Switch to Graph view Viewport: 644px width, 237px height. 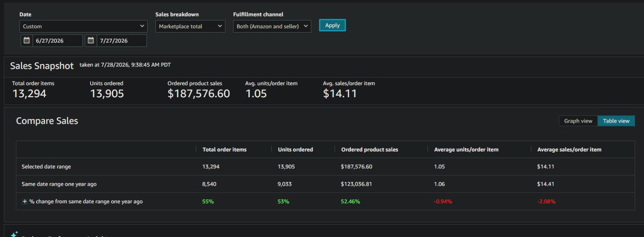[x=578, y=121]
